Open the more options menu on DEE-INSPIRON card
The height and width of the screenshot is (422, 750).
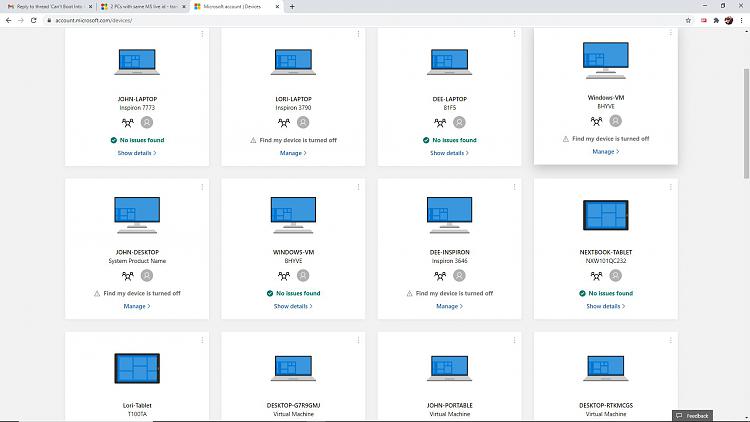(x=515, y=187)
